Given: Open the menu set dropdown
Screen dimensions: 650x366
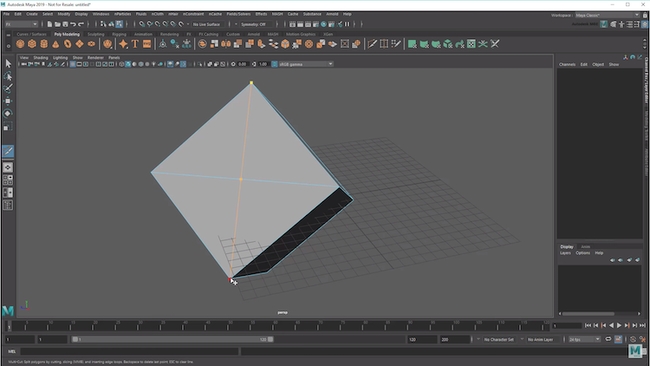Looking at the screenshot, I should 22,24.
